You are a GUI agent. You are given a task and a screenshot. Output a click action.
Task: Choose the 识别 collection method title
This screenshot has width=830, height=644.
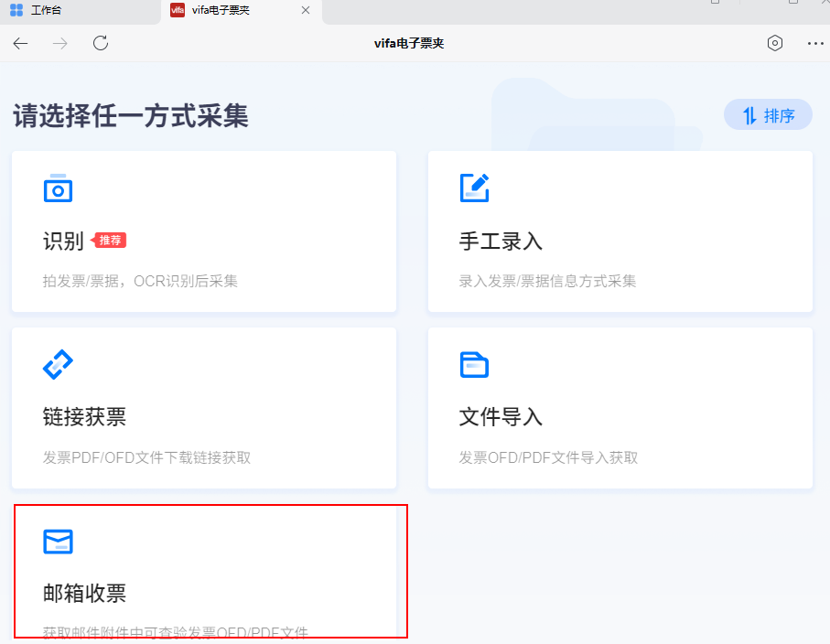click(x=63, y=241)
